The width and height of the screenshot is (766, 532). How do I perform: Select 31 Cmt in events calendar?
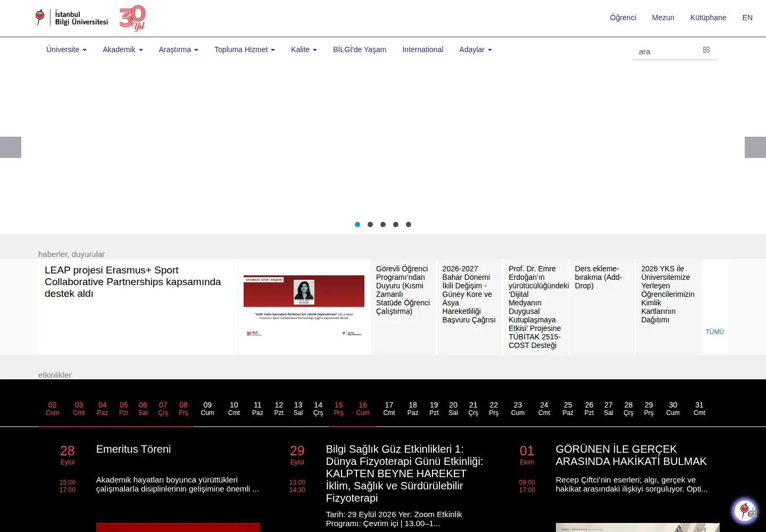pyautogui.click(x=700, y=409)
